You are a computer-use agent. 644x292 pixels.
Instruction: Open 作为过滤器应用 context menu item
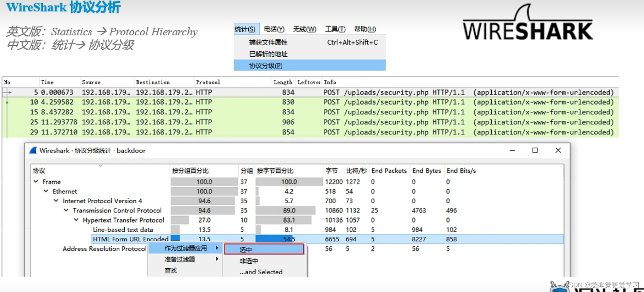[185, 248]
